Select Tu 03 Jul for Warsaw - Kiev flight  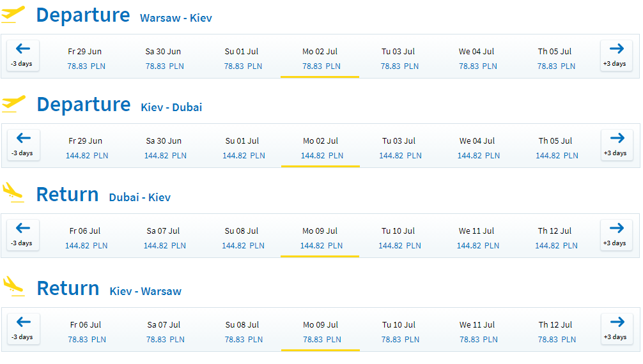click(399, 59)
